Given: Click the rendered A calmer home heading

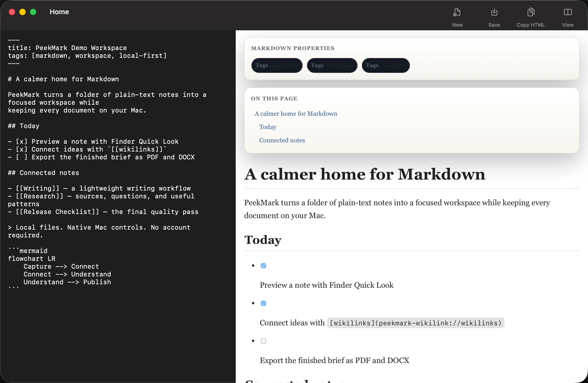Looking at the screenshot, I should pos(365,174).
